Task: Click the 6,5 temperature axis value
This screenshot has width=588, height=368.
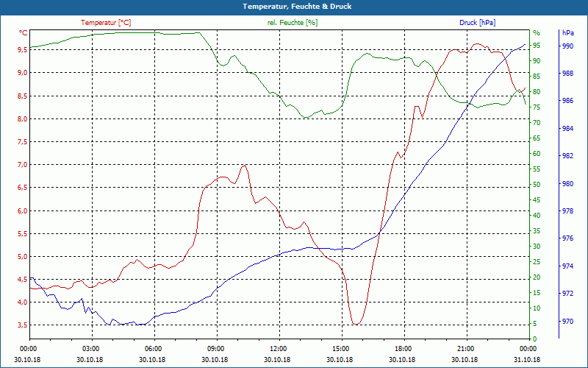Action: coord(22,188)
